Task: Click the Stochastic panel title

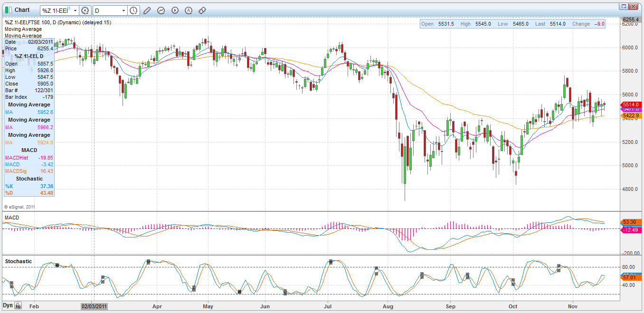Action: pyautogui.click(x=19, y=261)
